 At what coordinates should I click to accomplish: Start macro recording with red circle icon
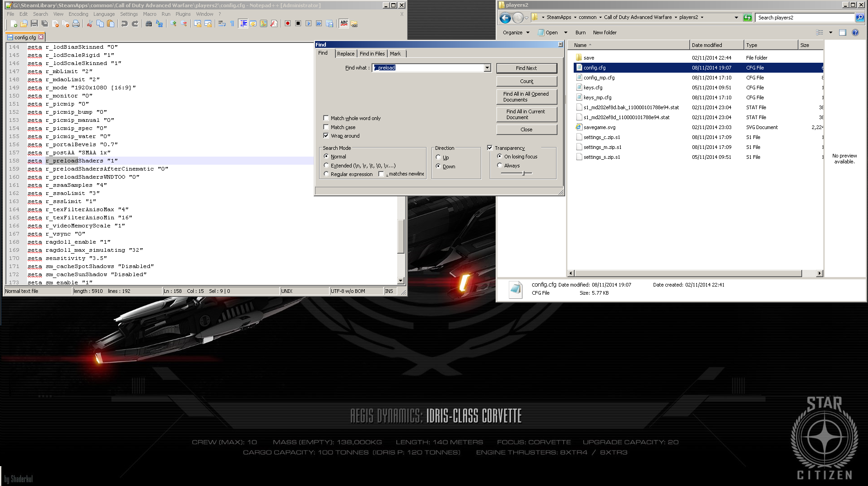click(288, 23)
